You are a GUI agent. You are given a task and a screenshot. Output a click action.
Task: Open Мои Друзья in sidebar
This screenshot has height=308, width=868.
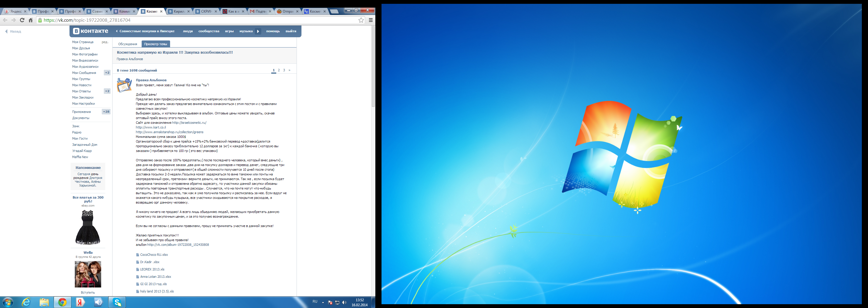click(81, 48)
